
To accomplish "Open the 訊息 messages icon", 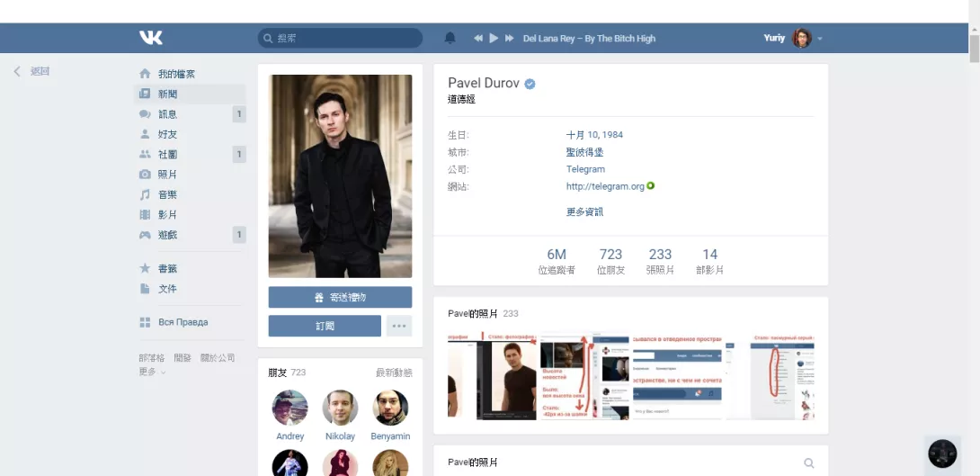I will click(145, 114).
